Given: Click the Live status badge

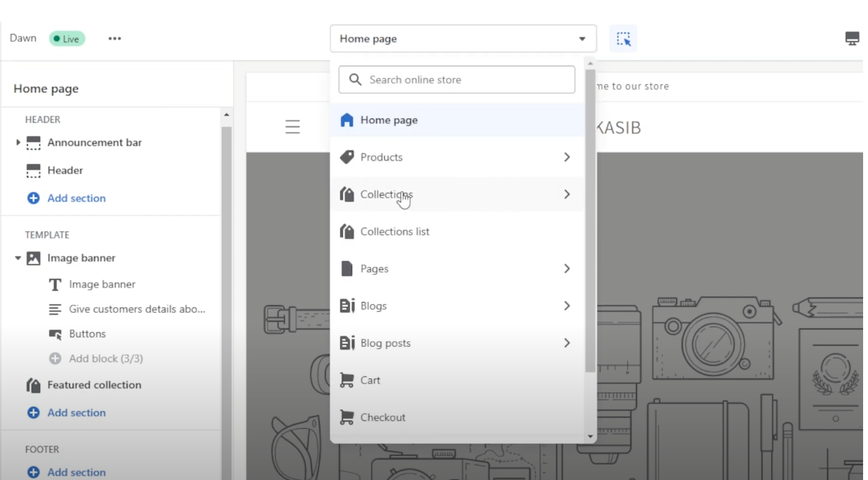Looking at the screenshot, I should pyautogui.click(x=67, y=39).
